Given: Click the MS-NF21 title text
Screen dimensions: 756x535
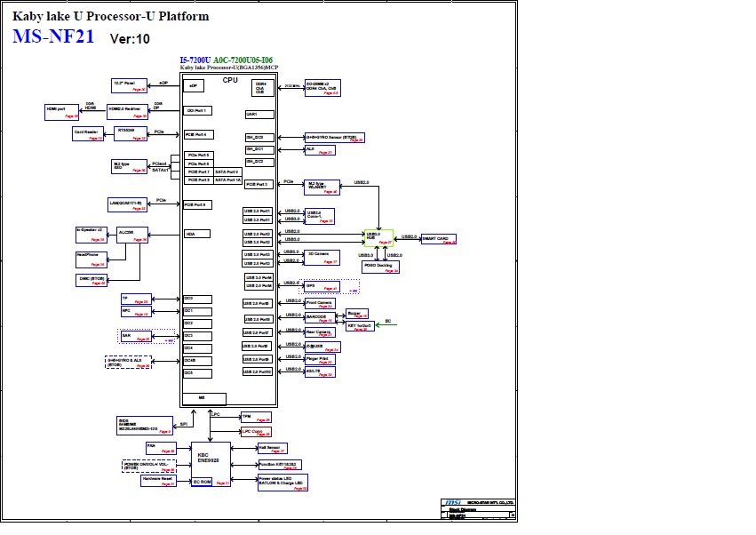Looking at the screenshot, I should (53, 38).
